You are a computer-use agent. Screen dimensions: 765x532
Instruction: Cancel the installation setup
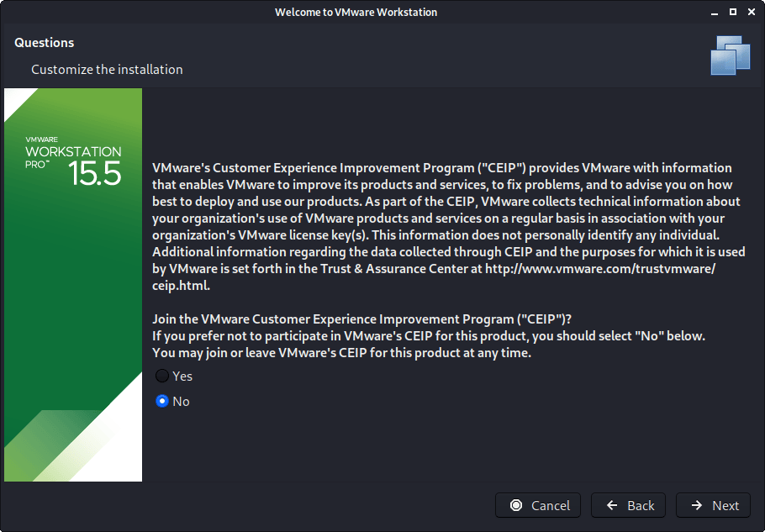point(538,505)
